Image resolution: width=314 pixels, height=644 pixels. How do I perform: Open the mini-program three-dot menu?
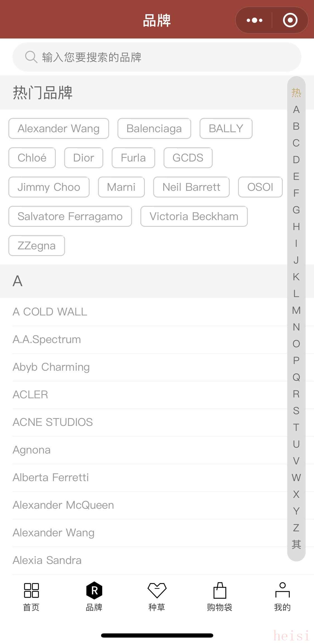[254, 20]
